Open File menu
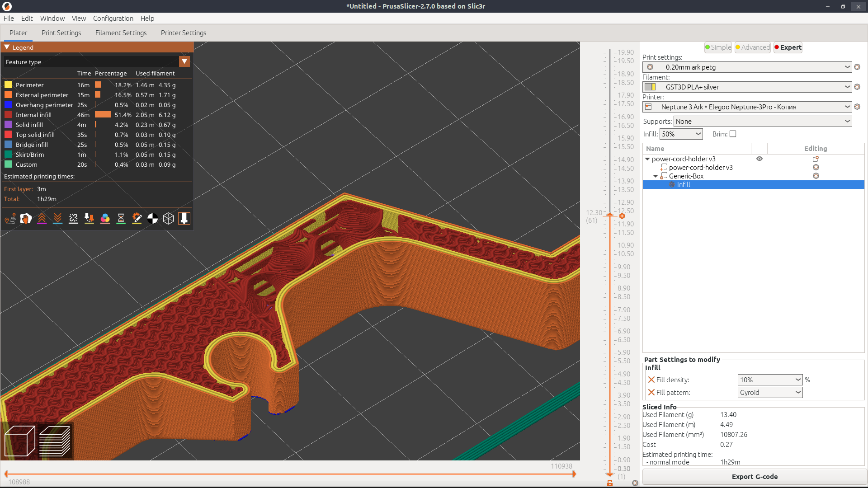Screen dimensions: 868x488 coord(9,18)
